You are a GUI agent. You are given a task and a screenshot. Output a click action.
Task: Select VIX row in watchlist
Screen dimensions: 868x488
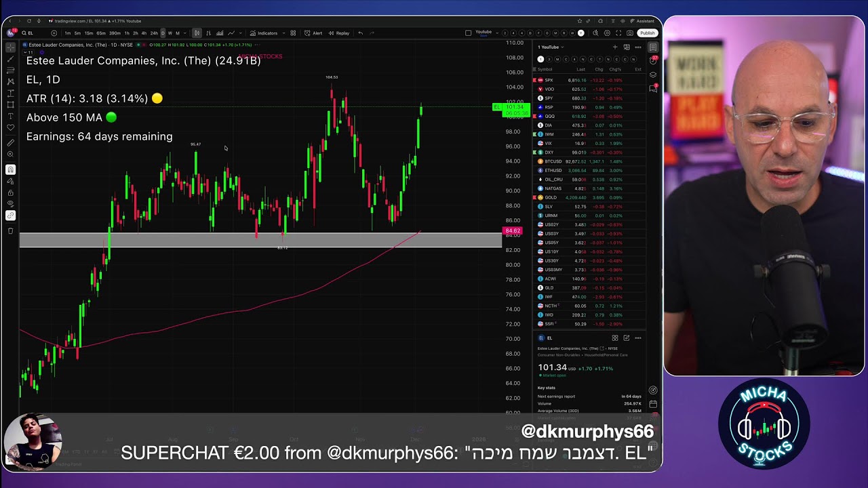pyautogui.click(x=589, y=143)
